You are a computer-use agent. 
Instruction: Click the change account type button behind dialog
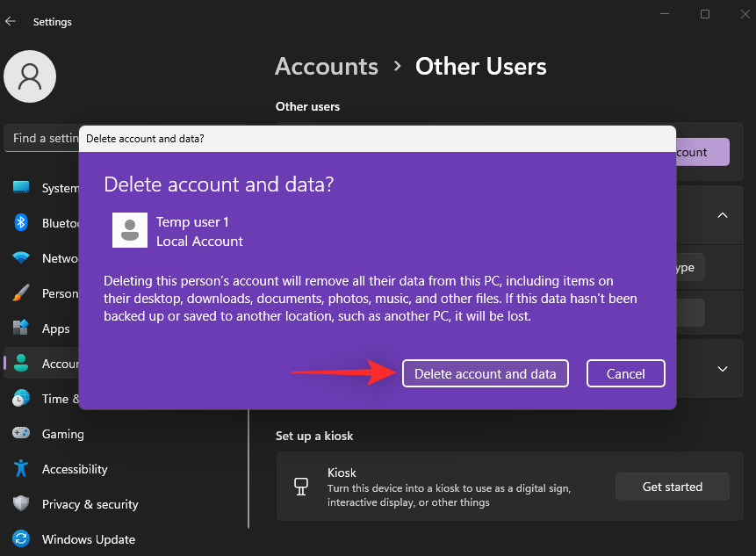point(690,267)
